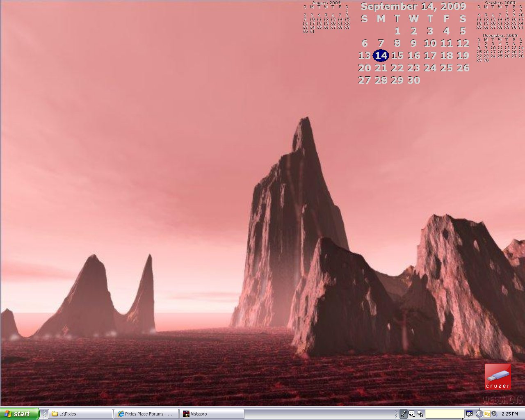The width and height of the screenshot is (525, 420).
Task: Click the note-with-cursor icon on the language bar
Action: (x=420, y=414)
